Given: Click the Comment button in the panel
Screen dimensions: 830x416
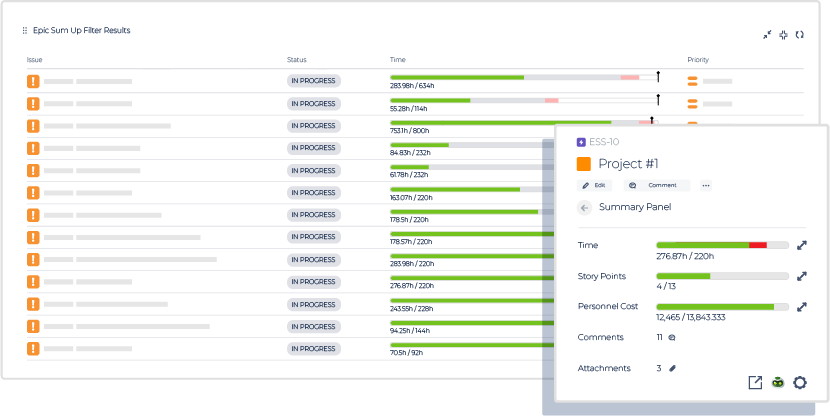Looking at the screenshot, I should point(656,185).
